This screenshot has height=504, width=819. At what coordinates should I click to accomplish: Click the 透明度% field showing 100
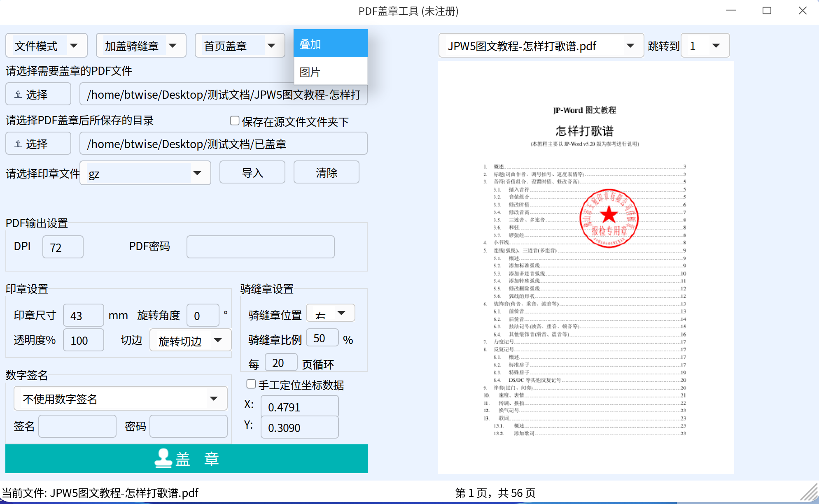[x=84, y=340]
